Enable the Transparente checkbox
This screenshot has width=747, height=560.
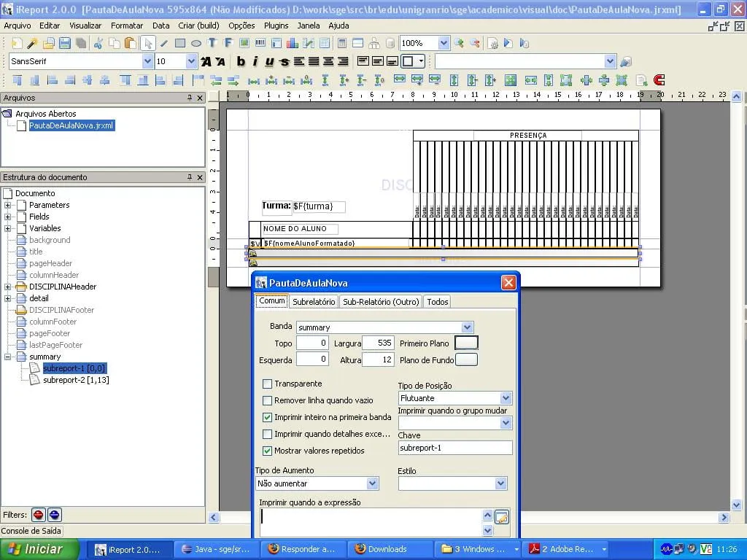click(x=267, y=384)
